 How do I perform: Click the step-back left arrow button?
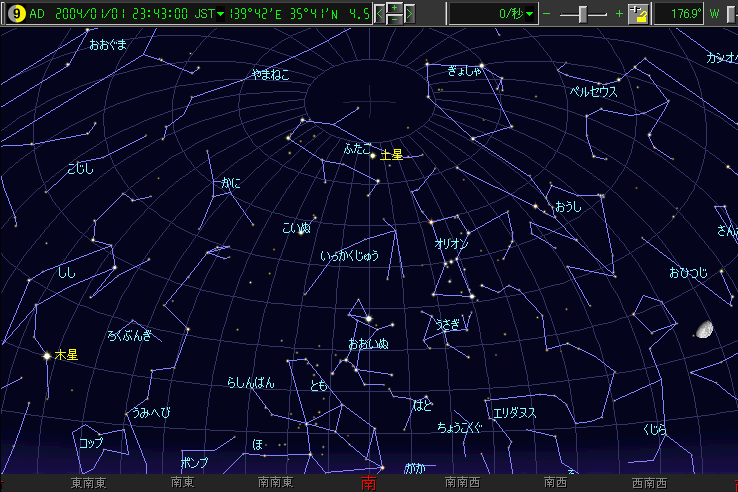click(x=379, y=14)
